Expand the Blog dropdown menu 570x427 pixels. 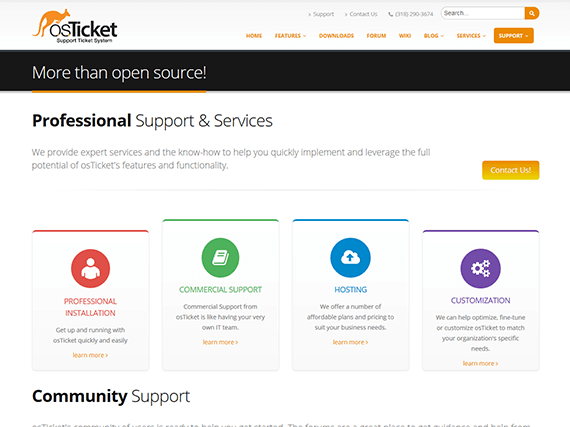coord(434,36)
